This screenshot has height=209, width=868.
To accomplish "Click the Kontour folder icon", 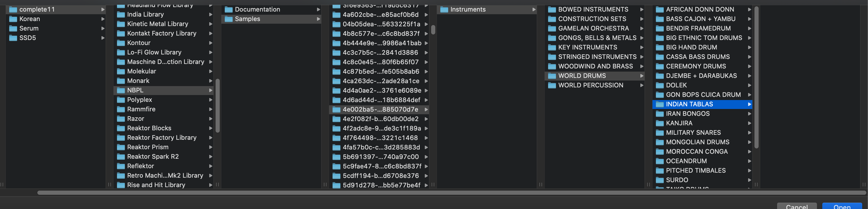I will tap(121, 43).
